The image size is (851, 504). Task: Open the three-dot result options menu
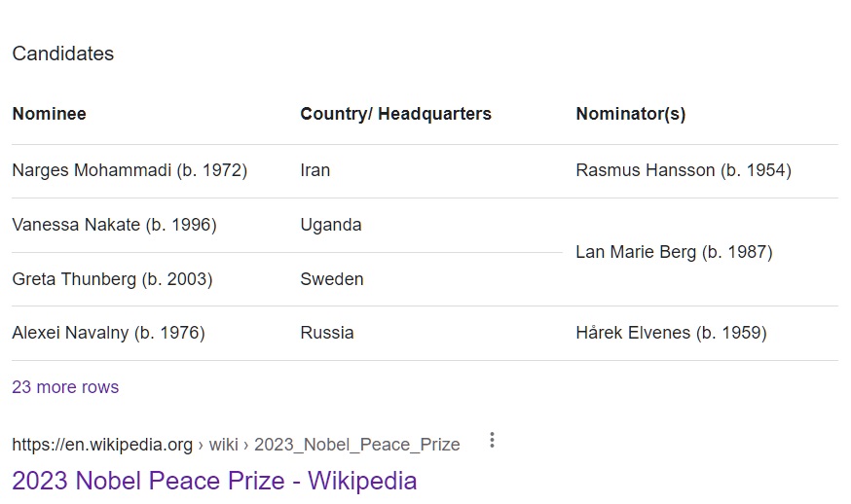click(492, 441)
